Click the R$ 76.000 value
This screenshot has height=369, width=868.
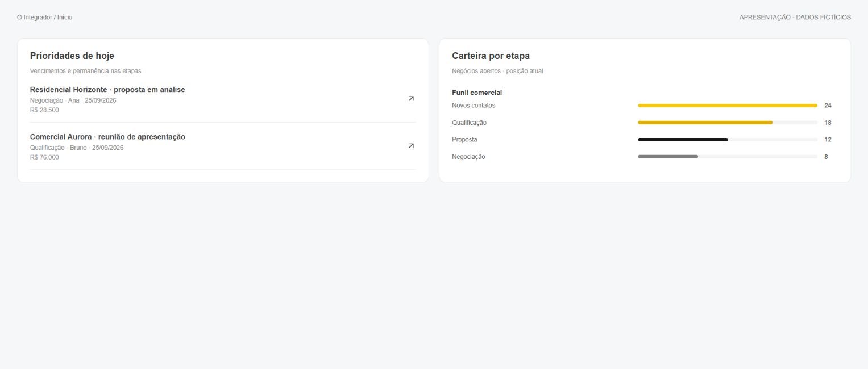pyautogui.click(x=44, y=157)
